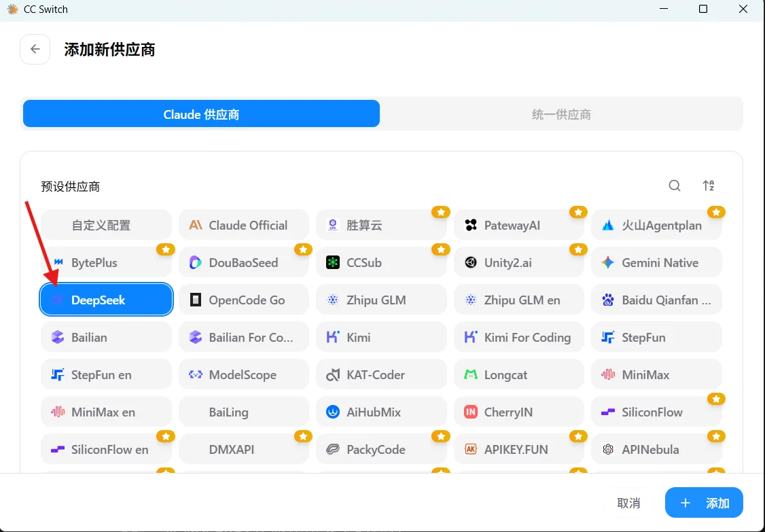Select the AiHubMix preset
The height and width of the screenshot is (532, 765).
click(x=382, y=412)
